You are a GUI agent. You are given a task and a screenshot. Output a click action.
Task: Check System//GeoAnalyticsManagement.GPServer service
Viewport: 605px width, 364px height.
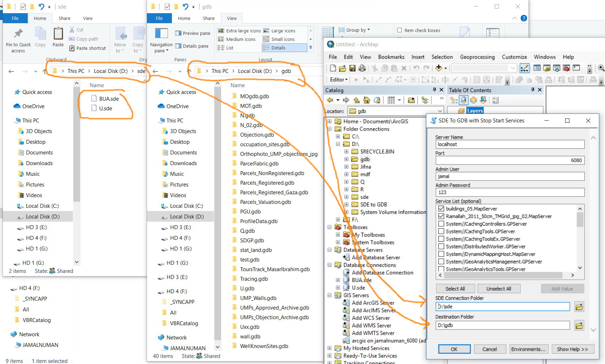click(441, 262)
